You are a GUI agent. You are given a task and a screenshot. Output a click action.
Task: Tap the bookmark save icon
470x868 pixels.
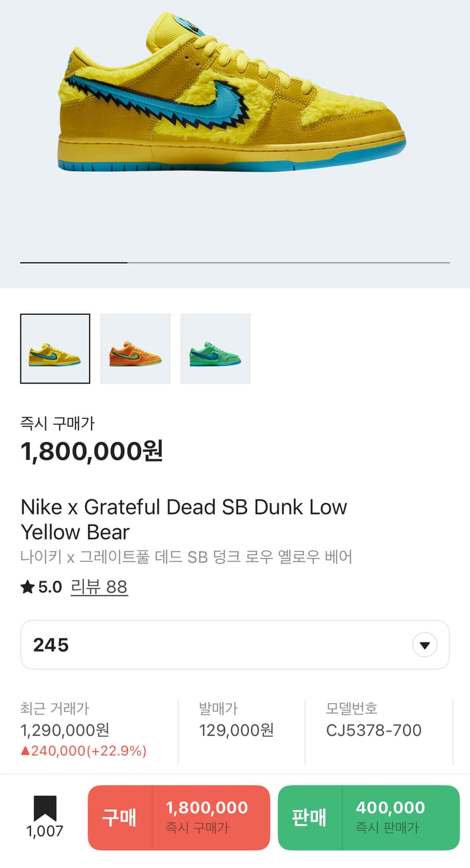[x=45, y=807]
